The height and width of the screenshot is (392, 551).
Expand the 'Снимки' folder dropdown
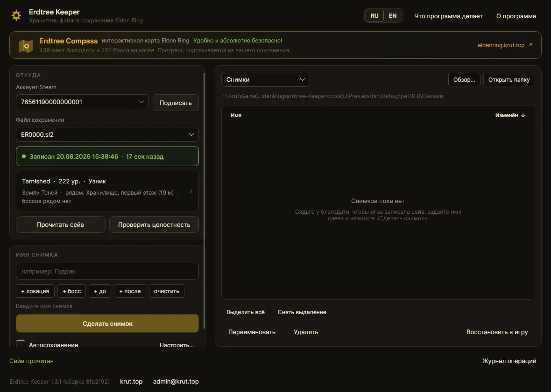click(265, 79)
